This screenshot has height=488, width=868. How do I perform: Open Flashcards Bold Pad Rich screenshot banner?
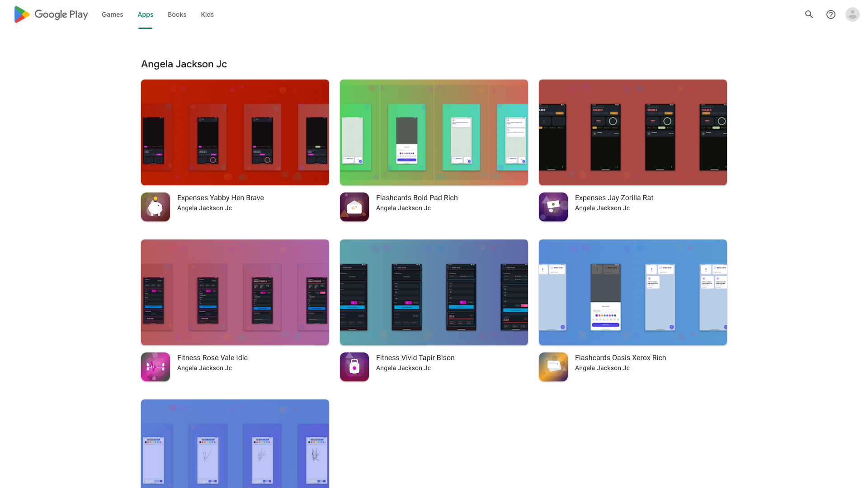tap(434, 132)
